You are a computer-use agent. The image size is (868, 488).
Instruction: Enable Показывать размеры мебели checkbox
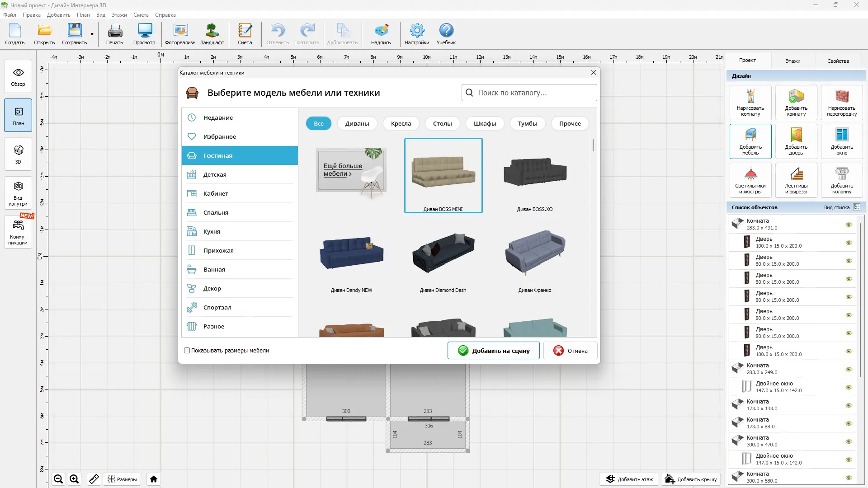187,351
